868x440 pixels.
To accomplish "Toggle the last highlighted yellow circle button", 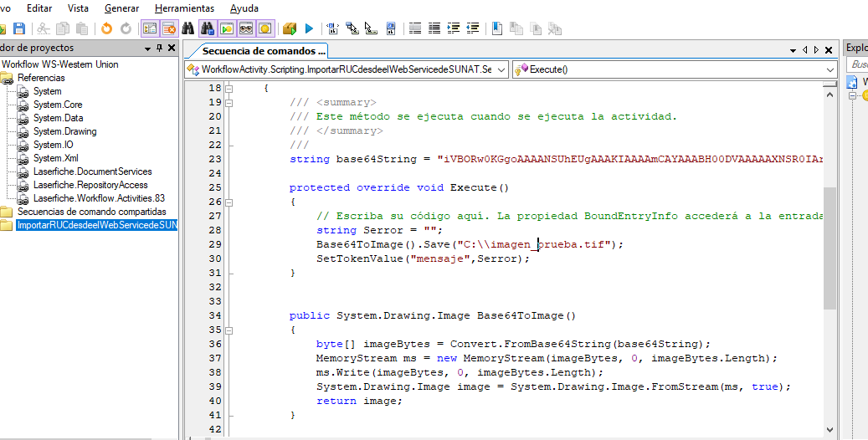I will (x=265, y=28).
